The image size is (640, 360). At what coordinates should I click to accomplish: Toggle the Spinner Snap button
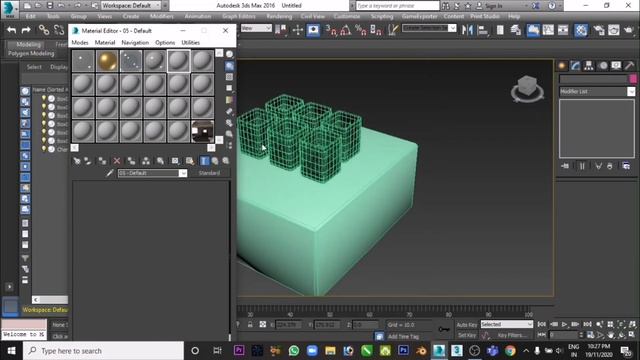[376, 30]
